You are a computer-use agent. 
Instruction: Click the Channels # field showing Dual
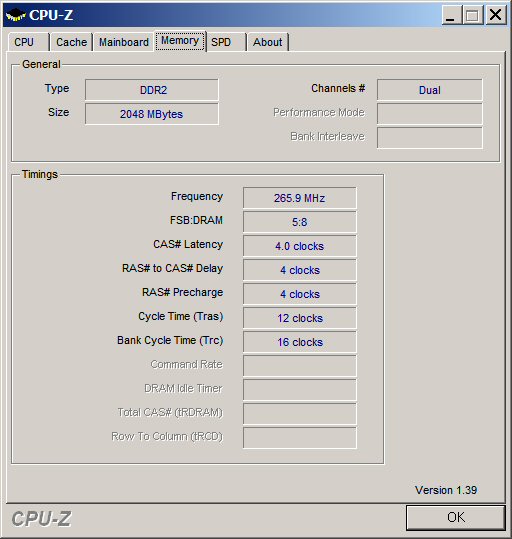(x=429, y=90)
